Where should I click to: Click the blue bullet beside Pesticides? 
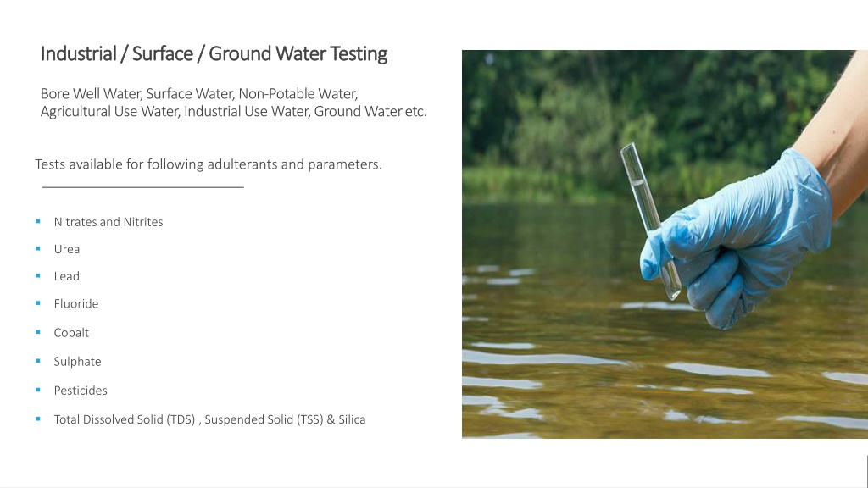point(38,390)
